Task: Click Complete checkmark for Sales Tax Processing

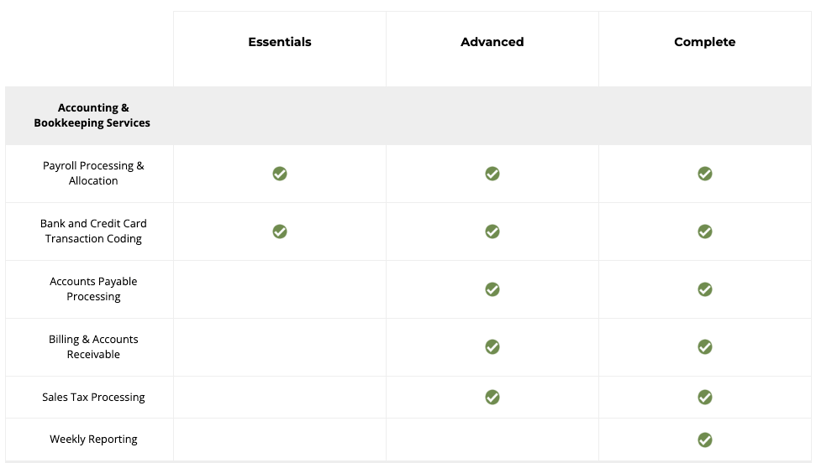Action: click(705, 397)
